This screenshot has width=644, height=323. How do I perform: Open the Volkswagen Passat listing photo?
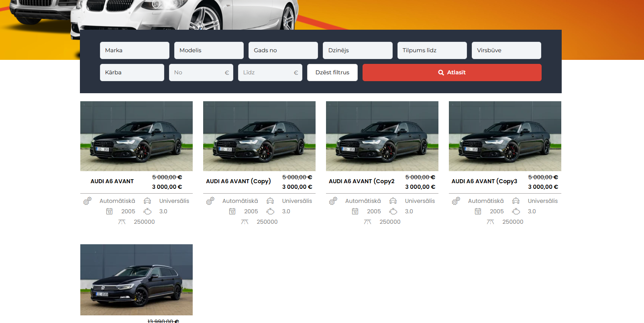point(137,280)
